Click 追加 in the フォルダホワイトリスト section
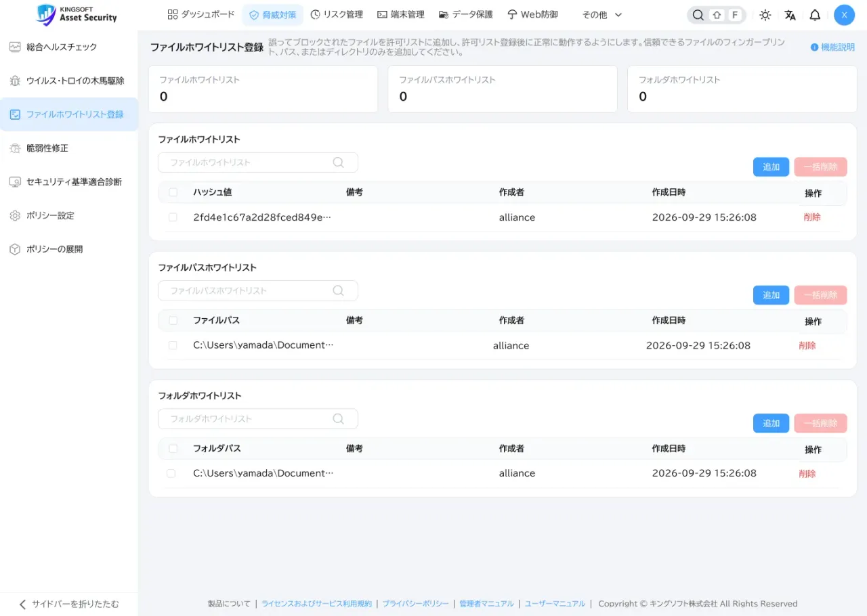867x616 pixels. pos(771,423)
